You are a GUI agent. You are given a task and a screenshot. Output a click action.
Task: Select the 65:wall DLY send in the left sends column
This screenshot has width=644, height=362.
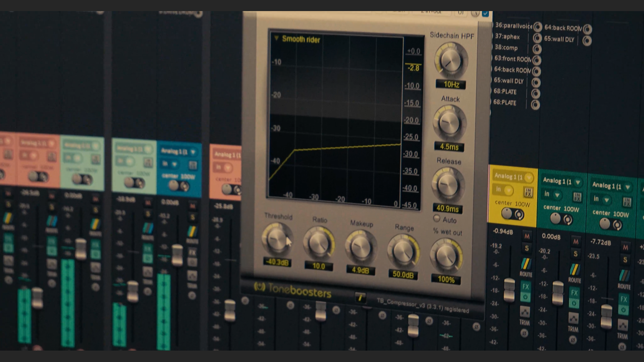coord(508,81)
